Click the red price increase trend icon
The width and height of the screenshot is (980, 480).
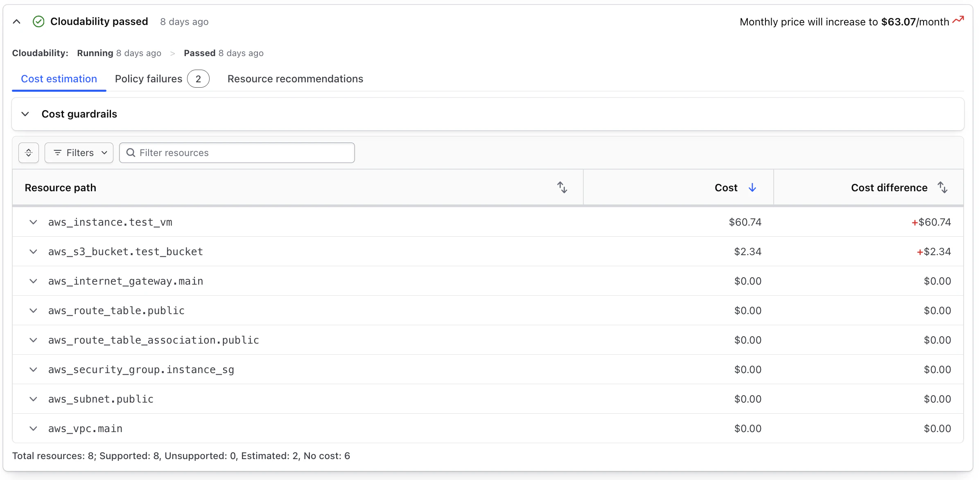point(958,20)
